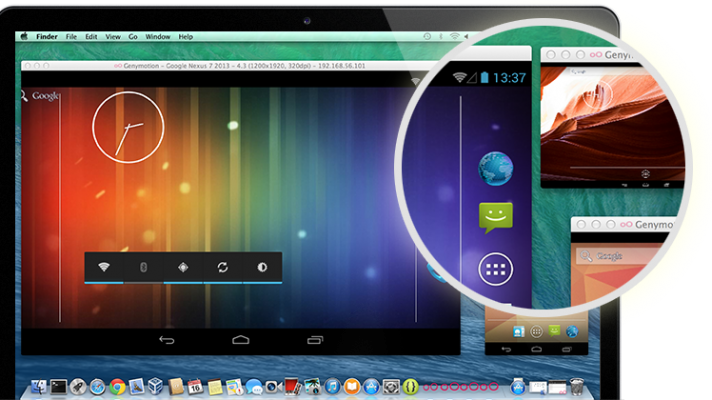Click Genymotion Nexus 7 window title text
The image size is (712, 400).
point(244,66)
